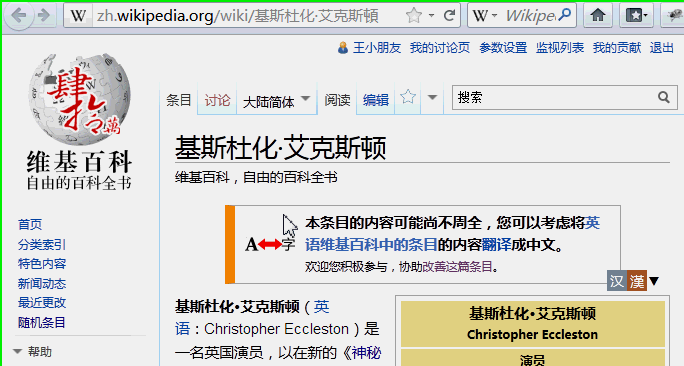Open address bar history dropdown arrow

point(431,16)
